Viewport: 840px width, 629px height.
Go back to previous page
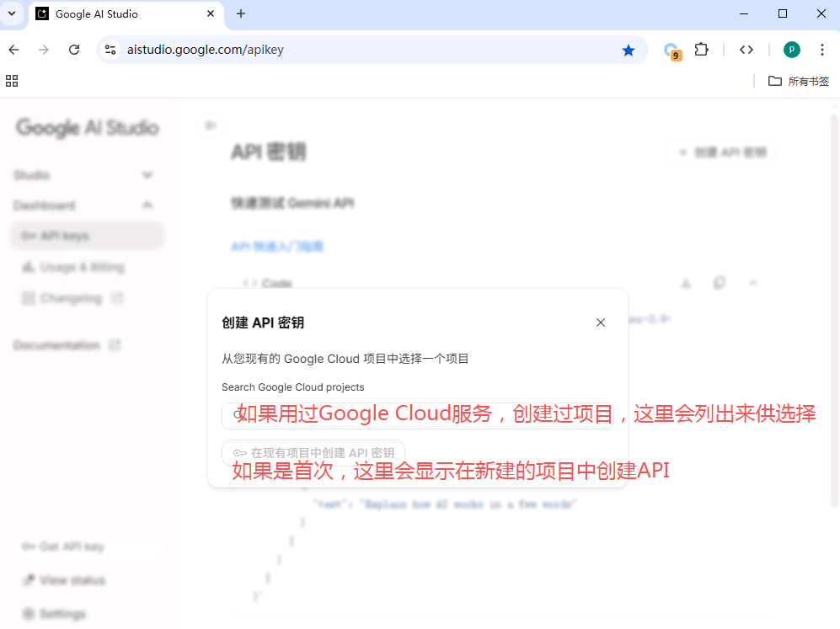pyautogui.click(x=14, y=50)
